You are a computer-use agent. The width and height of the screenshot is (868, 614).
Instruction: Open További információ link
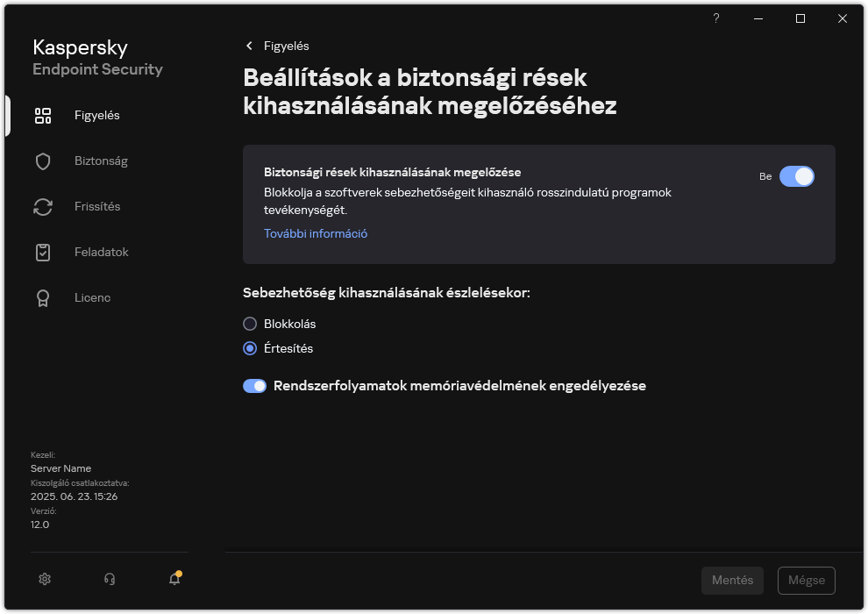tap(315, 233)
